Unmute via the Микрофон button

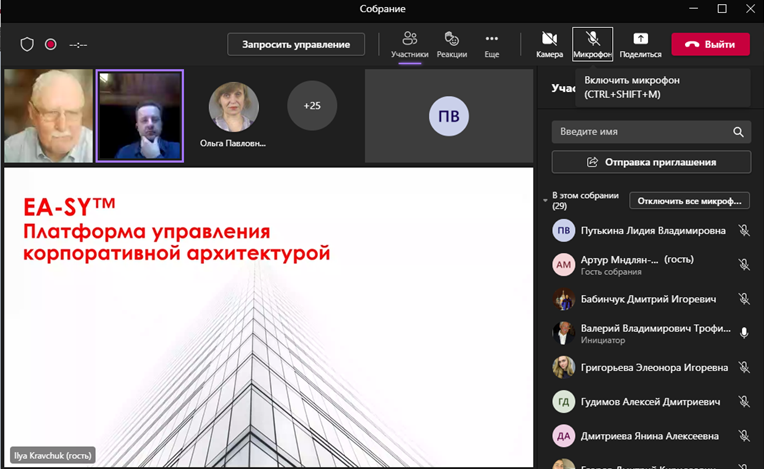592,44
